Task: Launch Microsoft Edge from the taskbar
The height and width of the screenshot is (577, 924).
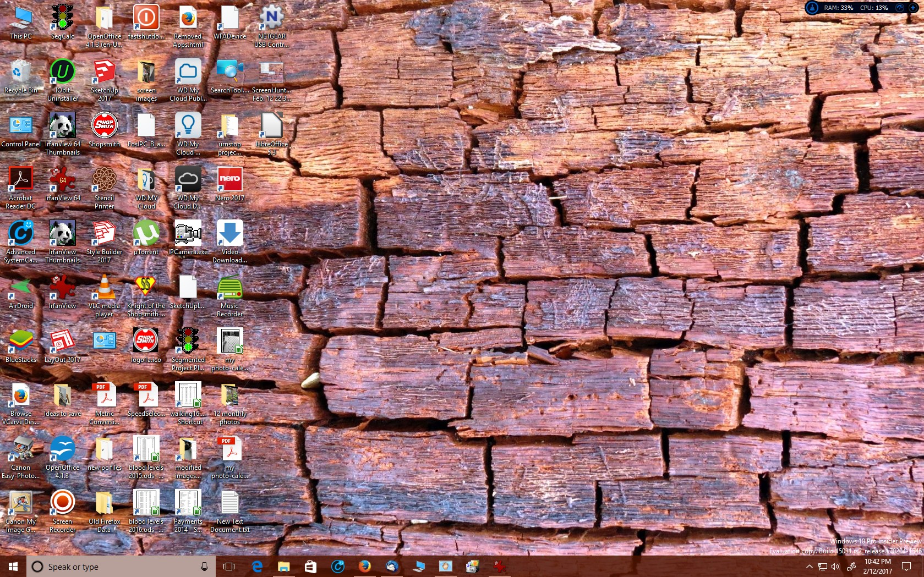Action: coord(257,567)
